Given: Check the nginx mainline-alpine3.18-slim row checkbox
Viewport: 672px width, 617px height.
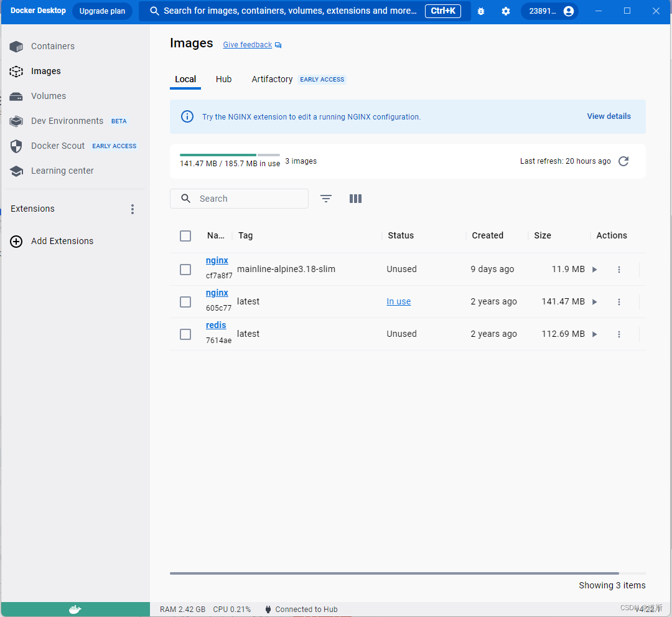Looking at the screenshot, I should (185, 270).
